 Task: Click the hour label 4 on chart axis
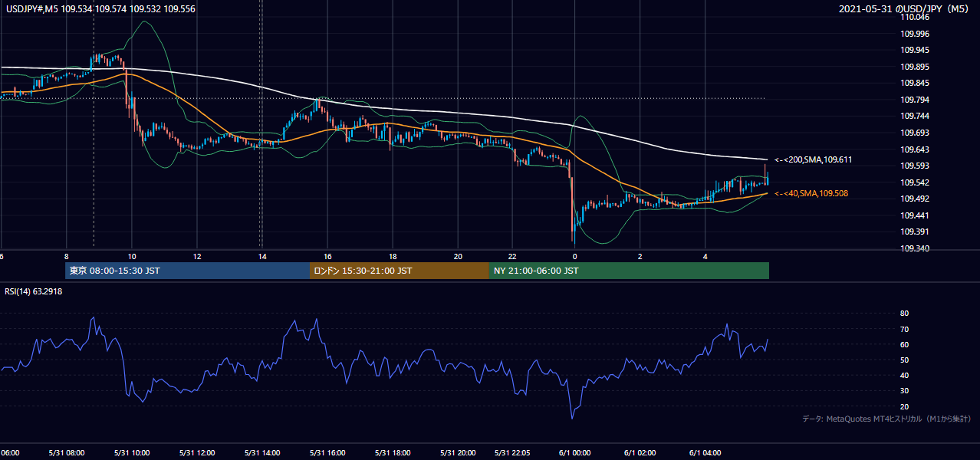(x=705, y=256)
